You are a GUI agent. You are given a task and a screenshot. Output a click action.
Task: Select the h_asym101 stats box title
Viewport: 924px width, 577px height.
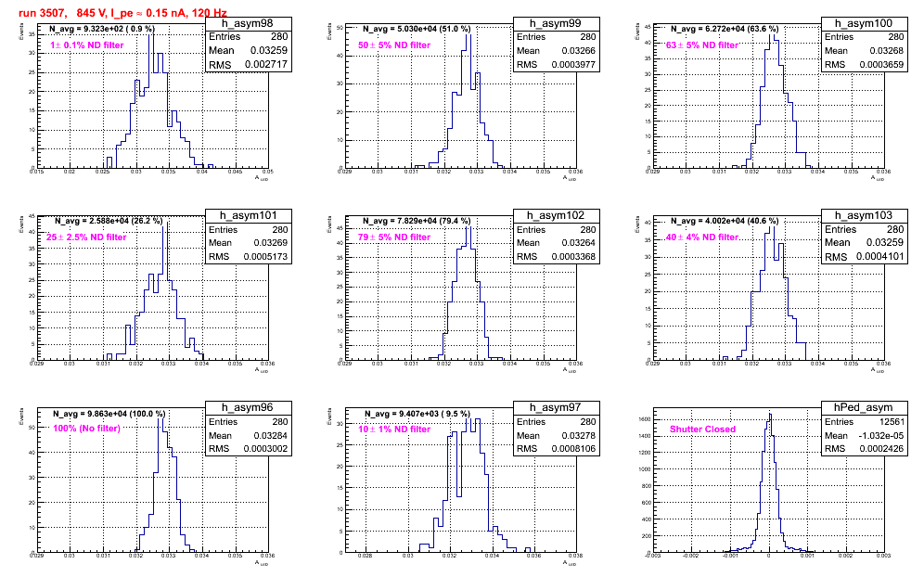pos(248,216)
